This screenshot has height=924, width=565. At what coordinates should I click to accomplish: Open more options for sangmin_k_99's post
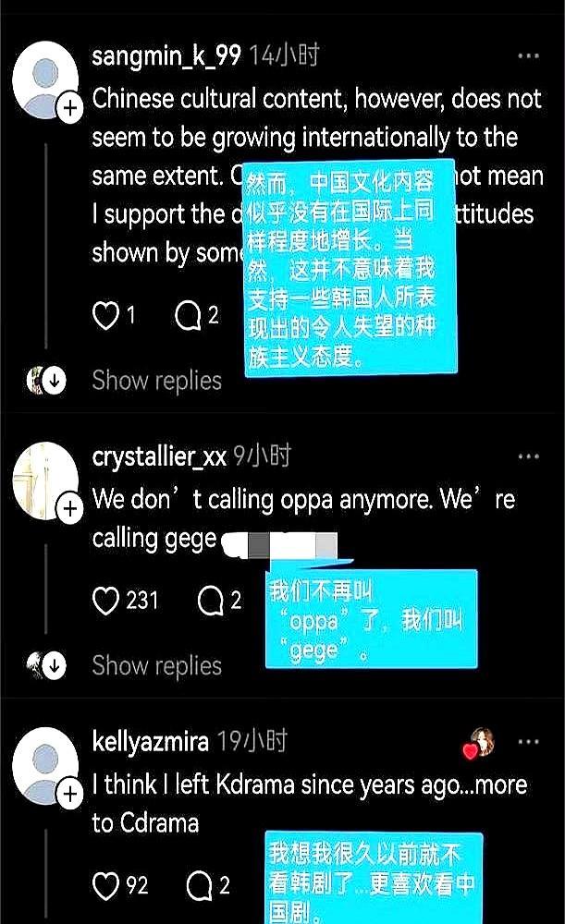coord(528,56)
